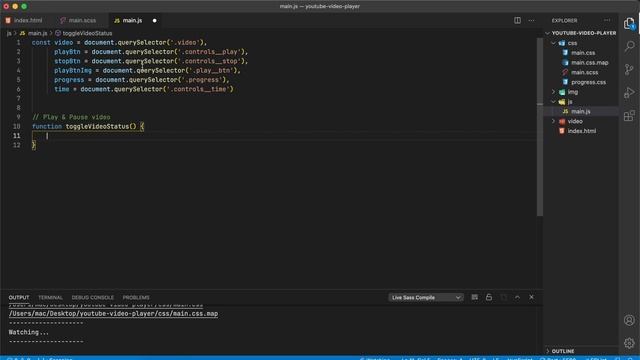This screenshot has width=640, height=360.
Task: Click the EXPLORER panel title
Action: pos(564,20)
